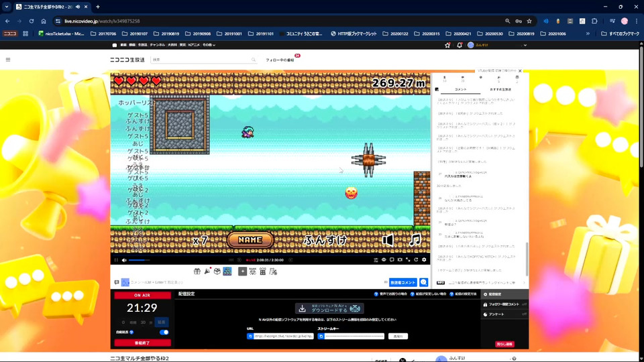The height and width of the screenshot is (362, 644).
Task: Switch to the コメント tab
Action: pos(461,89)
